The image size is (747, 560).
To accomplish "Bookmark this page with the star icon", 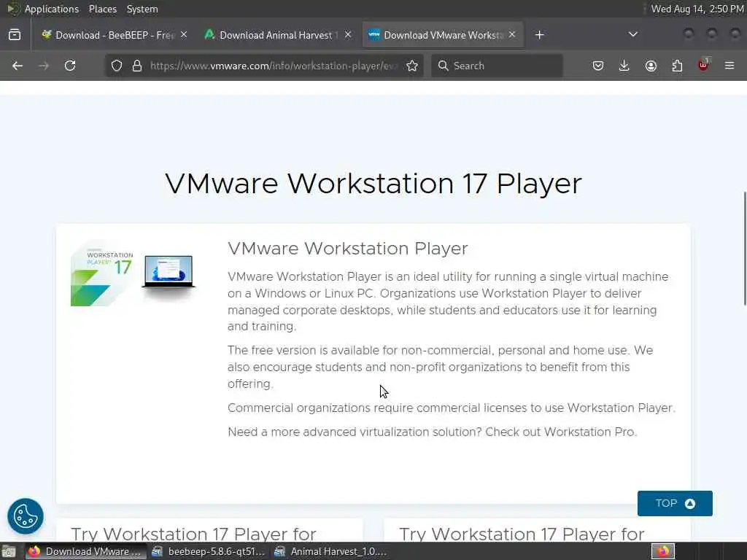I will (412, 66).
